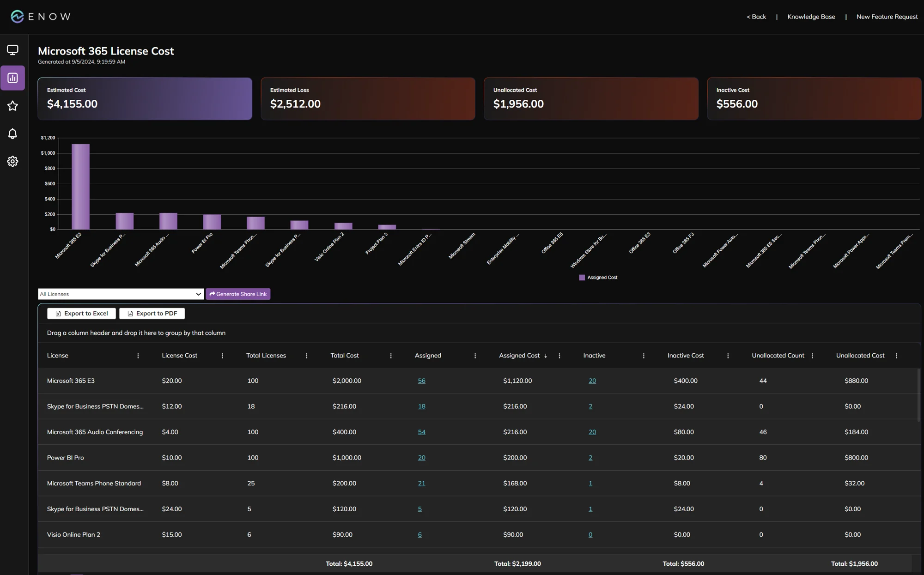Click the Project Plan 3 chart bar
The height and width of the screenshot is (575, 924).
(x=387, y=227)
